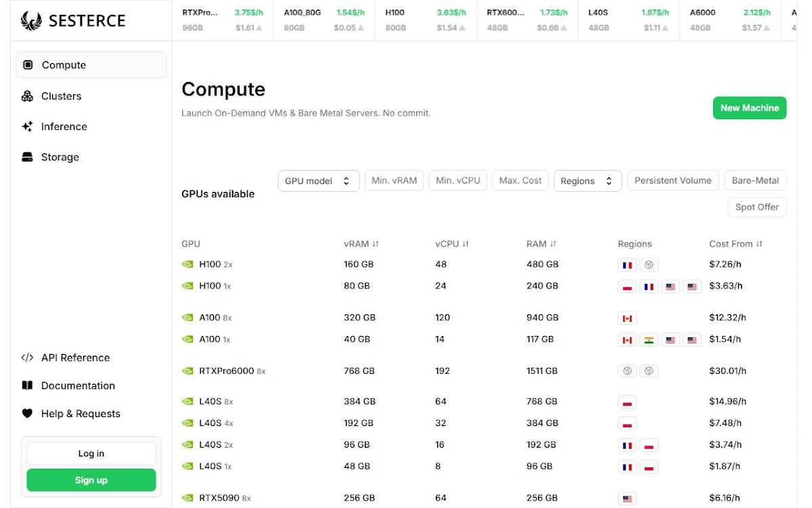Click the Polish flag on L40S 1x row
Image resolution: width=812 pixels, height=508 pixels.
[649, 467]
